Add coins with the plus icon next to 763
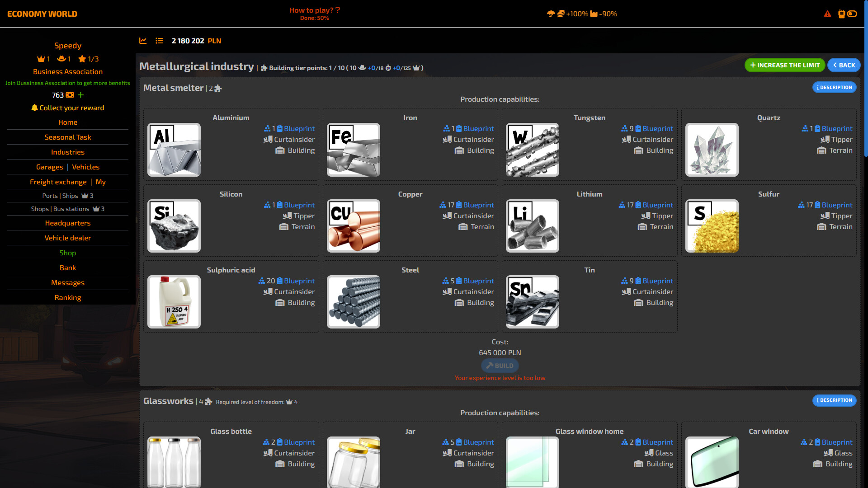 point(80,95)
